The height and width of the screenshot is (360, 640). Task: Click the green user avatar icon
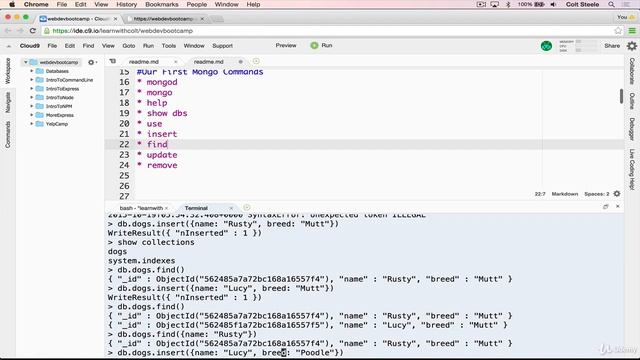(546, 46)
